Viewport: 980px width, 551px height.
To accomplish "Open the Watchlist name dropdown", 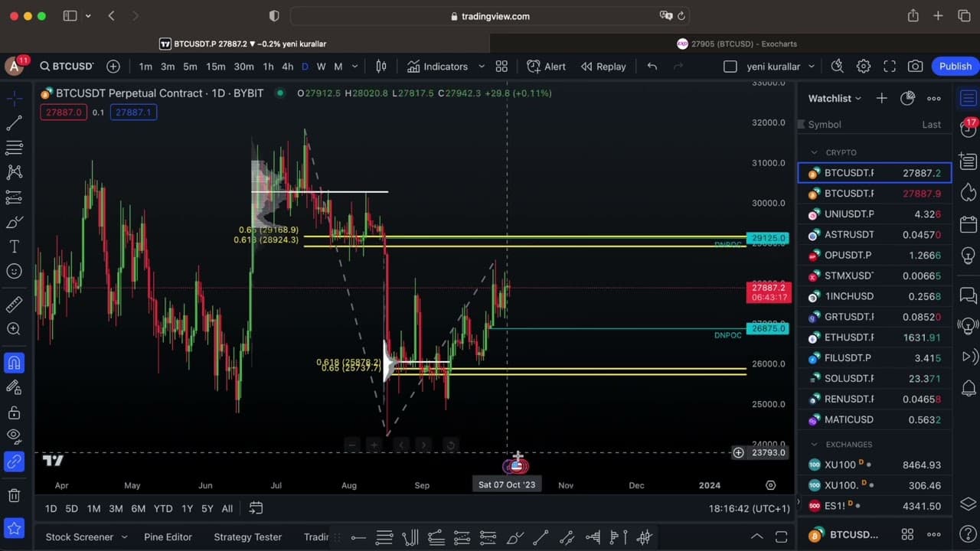I will point(835,98).
